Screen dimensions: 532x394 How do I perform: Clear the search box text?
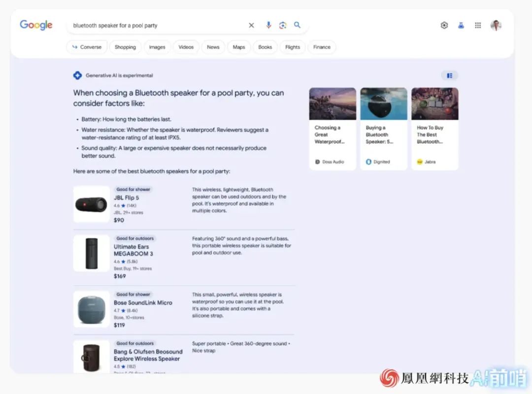tap(251, 26)
